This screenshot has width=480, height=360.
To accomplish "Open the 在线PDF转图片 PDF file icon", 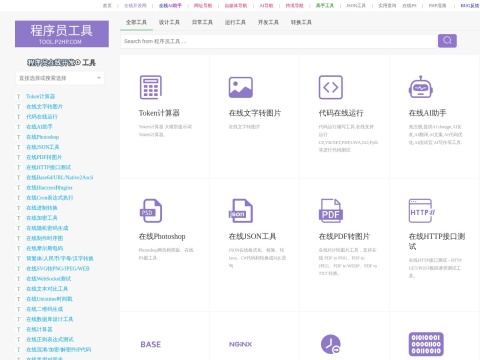I will point(331,211).
